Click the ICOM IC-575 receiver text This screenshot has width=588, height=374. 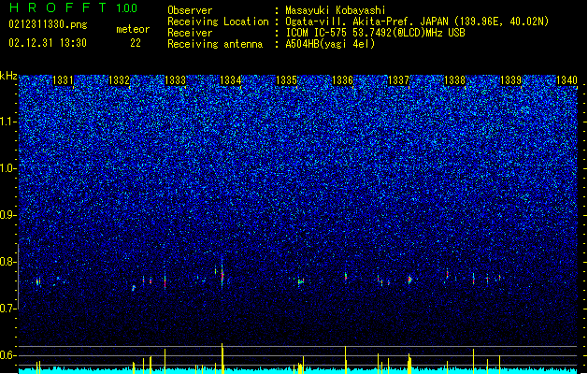click(x=375, y=33)
